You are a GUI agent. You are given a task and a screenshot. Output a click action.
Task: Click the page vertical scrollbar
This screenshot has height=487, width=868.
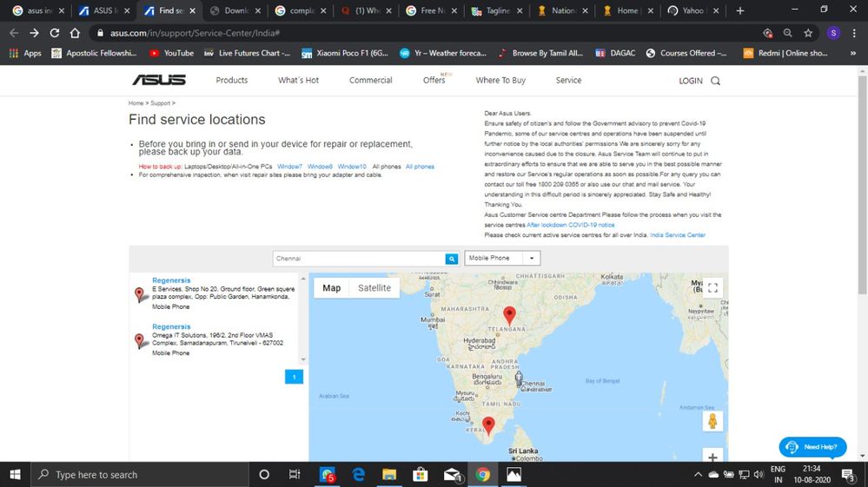pyautogui.click(x=862, y=185)
